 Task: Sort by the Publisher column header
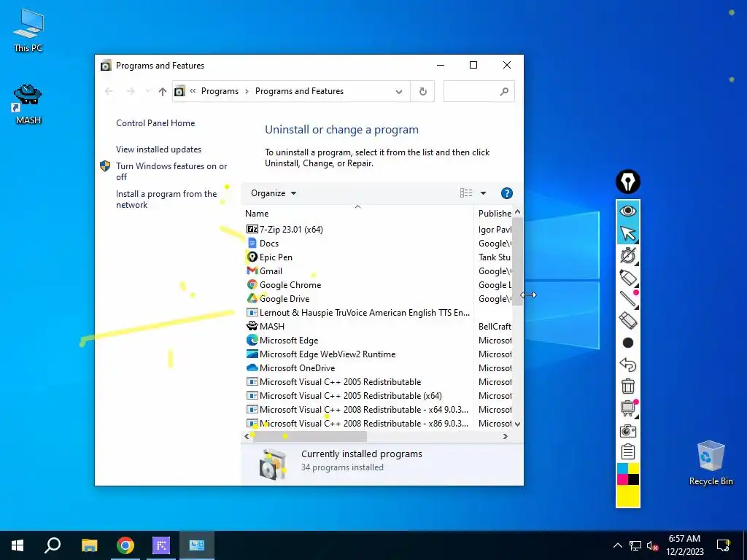(495, 214)
